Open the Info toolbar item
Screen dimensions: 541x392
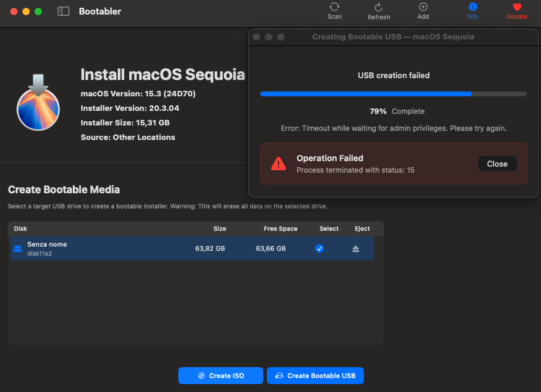(x=472, y=11)
